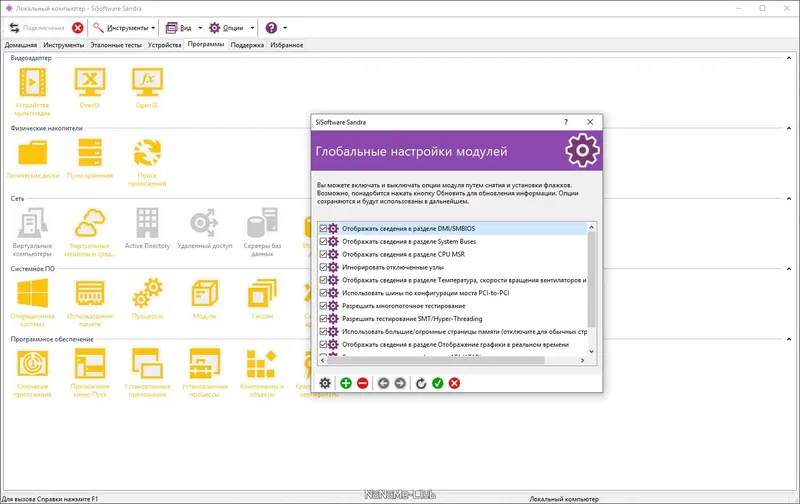The width and height of the screenshot is (800, 504).
Task: Confirm with the green checkmark icon
Action: pos(438,383)
